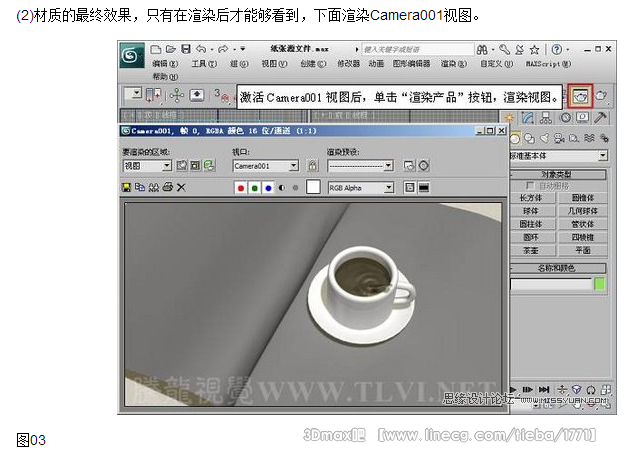Click the Teapot primitive button

(x=531, y=250)
